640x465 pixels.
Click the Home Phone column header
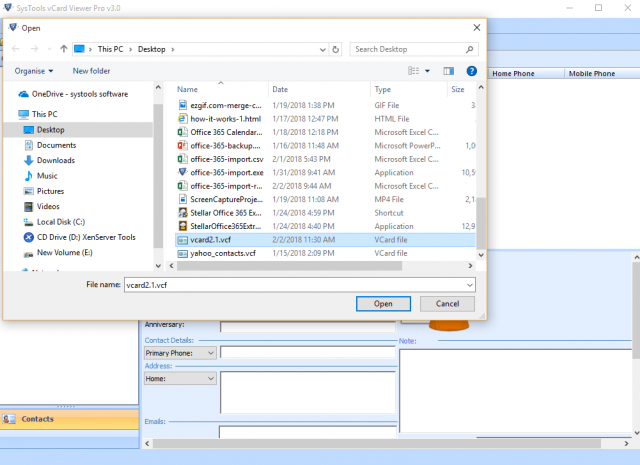[x=513, y=73]
